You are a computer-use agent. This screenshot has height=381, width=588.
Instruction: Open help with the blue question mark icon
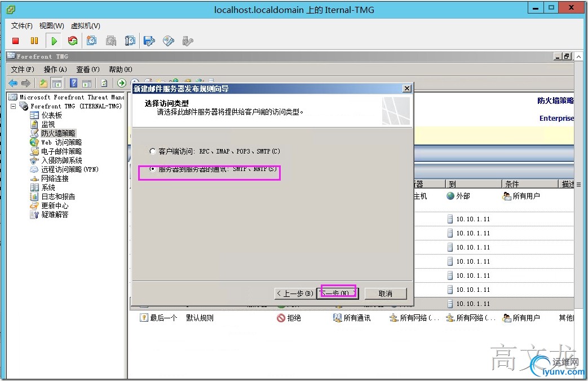[x=73, y=83]
